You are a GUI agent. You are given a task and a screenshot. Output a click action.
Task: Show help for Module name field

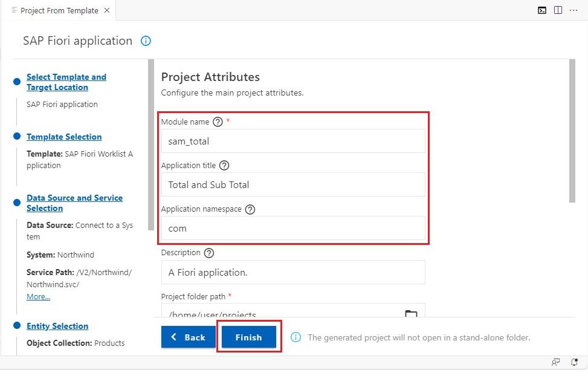pos(218,122)
